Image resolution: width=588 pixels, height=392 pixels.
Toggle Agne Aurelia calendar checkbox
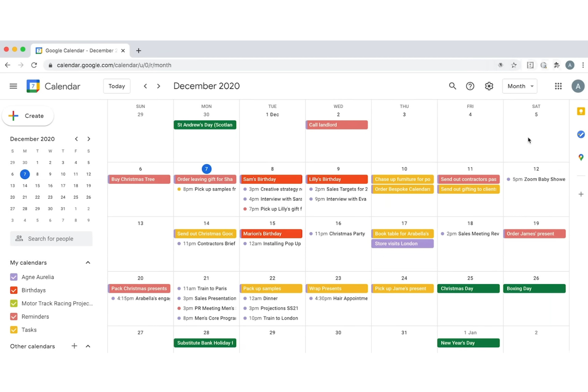pos(14,277)
